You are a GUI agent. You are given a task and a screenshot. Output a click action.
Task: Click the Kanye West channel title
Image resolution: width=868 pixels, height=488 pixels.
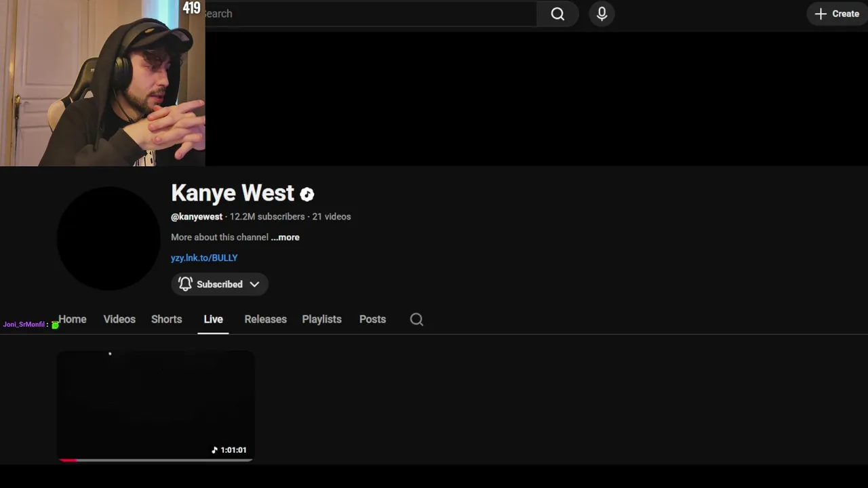pyautogui.click(x=233, y=193)
